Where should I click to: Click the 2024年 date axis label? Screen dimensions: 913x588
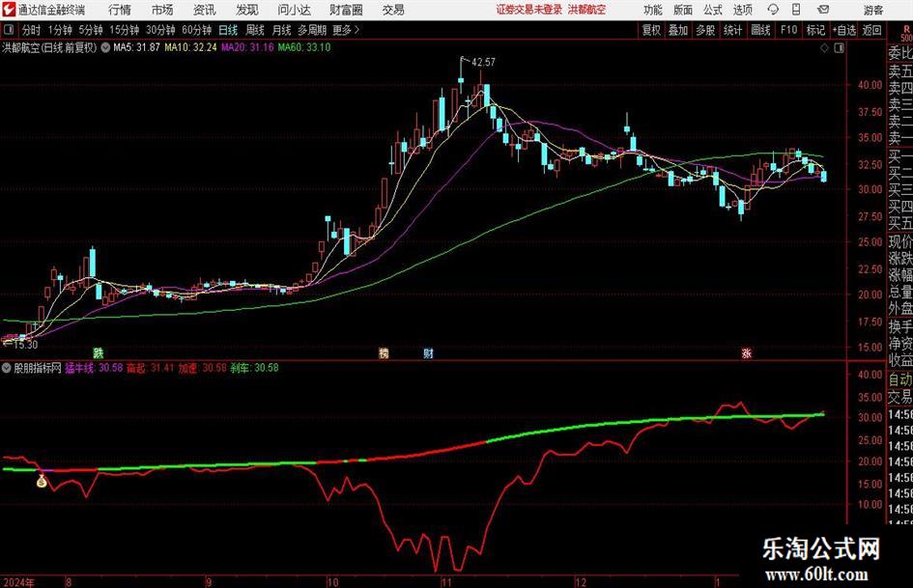(18, 582)
